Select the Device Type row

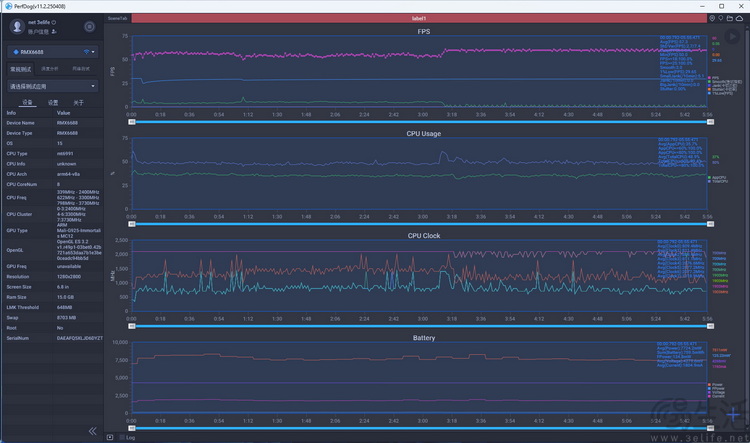(x=54, y=133)
